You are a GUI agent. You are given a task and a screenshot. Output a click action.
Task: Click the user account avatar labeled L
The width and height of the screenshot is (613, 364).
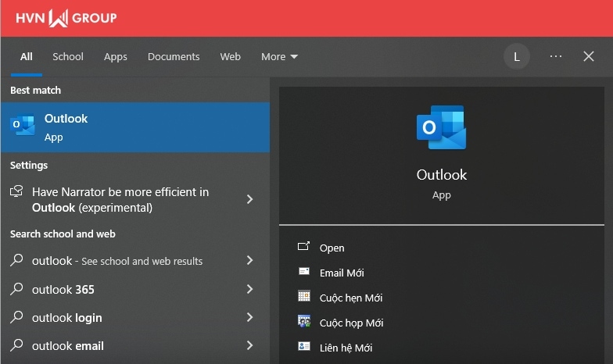(516, 56)
